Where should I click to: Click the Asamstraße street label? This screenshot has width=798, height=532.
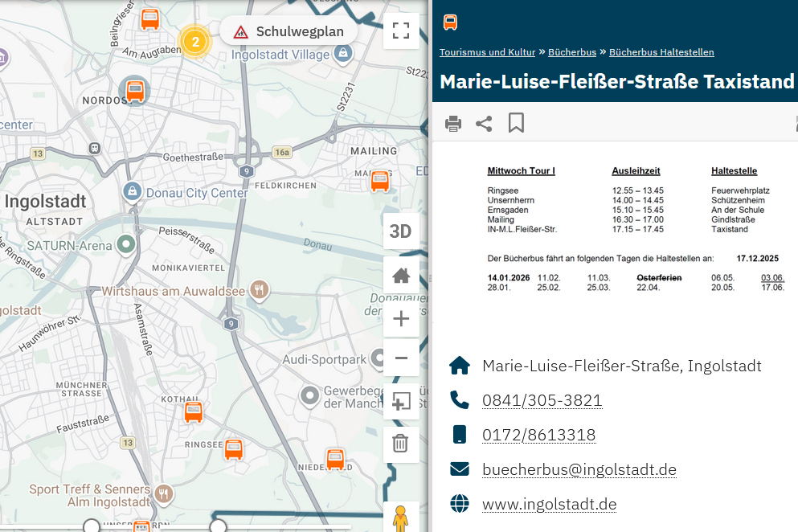click(143, 329)
